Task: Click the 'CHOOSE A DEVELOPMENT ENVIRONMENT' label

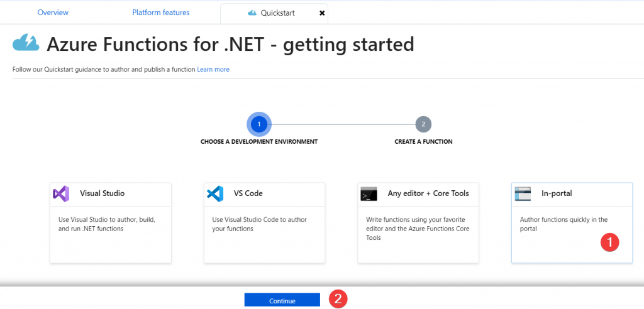Action: [x=258, y=141]
